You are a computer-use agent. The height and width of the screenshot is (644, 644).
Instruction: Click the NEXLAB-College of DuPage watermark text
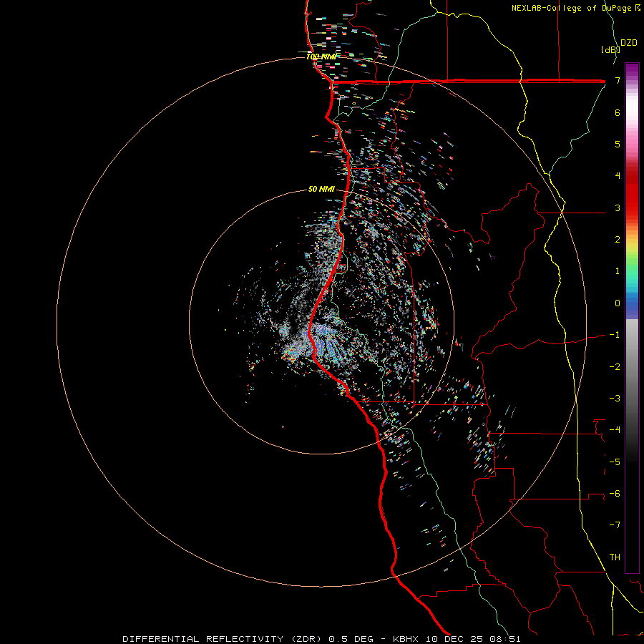click(575, 8)
